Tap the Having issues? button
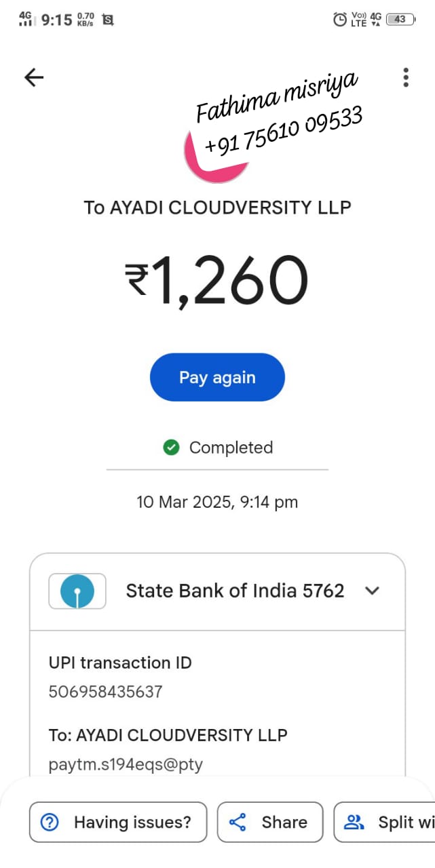The width and height of the screenshot is (435, 868). 118,822
